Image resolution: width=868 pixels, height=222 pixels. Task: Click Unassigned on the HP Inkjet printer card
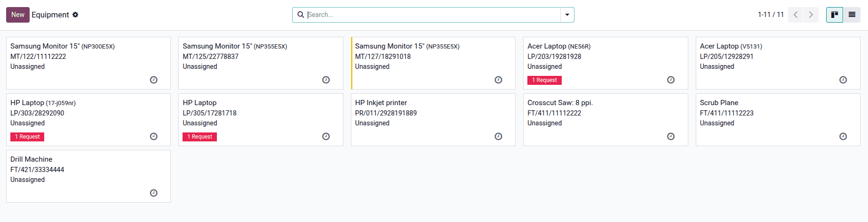pyautogui.click(x=372, y=123)
